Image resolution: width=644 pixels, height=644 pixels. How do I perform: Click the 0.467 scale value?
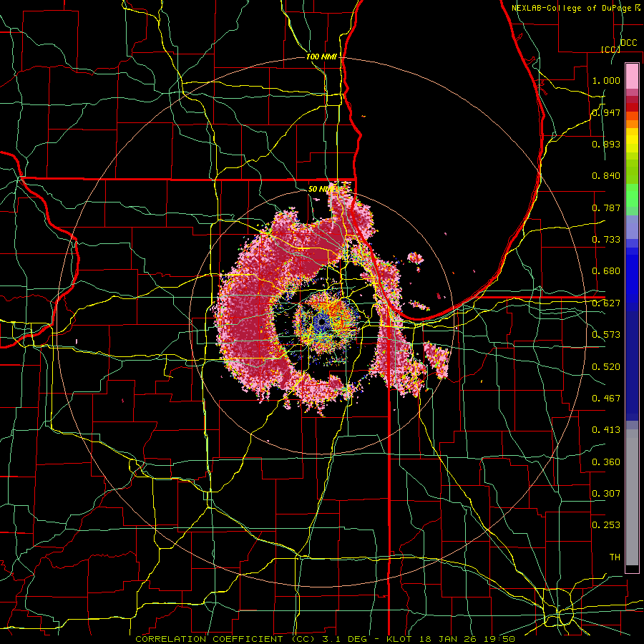point(606,399)
